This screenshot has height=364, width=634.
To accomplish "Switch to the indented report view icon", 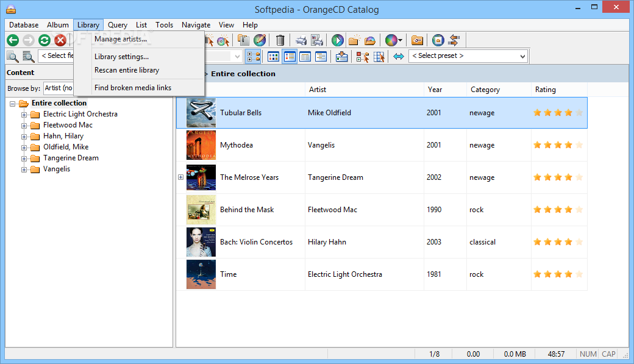I will tap(321, 57).
